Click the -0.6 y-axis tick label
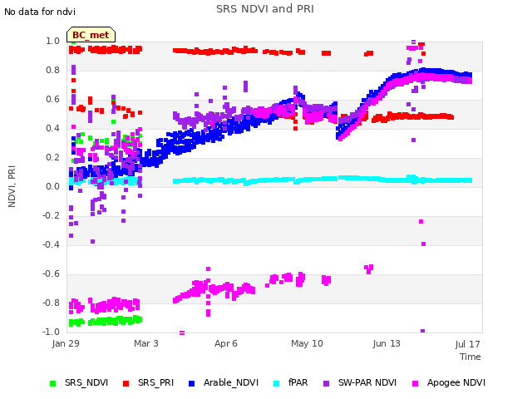The width and height of the screenshot is (532, 399). point(51,273)
